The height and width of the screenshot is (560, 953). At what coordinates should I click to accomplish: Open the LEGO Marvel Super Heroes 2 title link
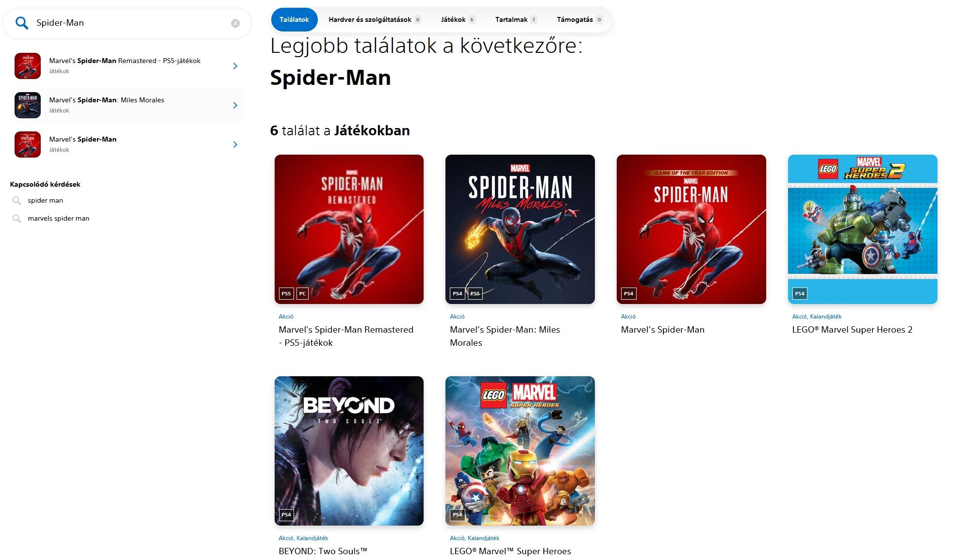[852, 330]
